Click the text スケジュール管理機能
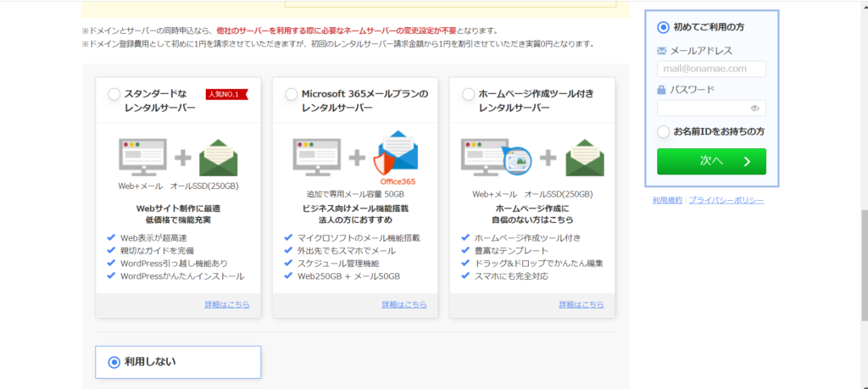Viewport: 868px width, 389px height. [338, 263]
